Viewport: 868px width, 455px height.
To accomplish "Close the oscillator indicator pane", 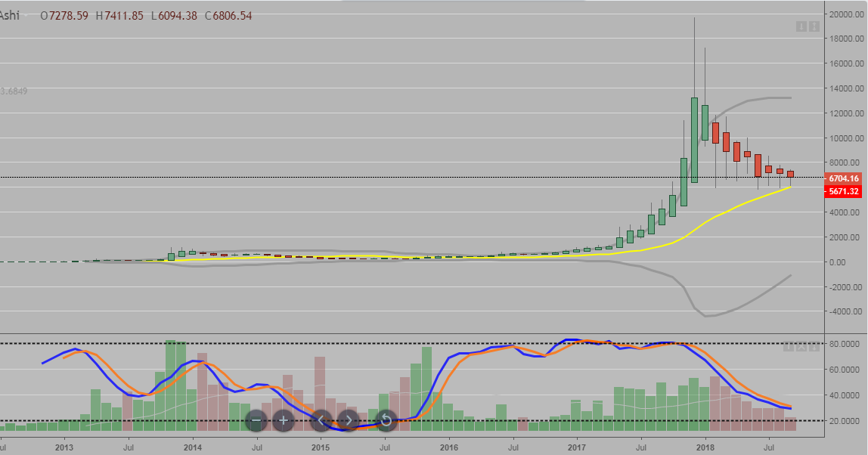I will click(x=801, y=347).
